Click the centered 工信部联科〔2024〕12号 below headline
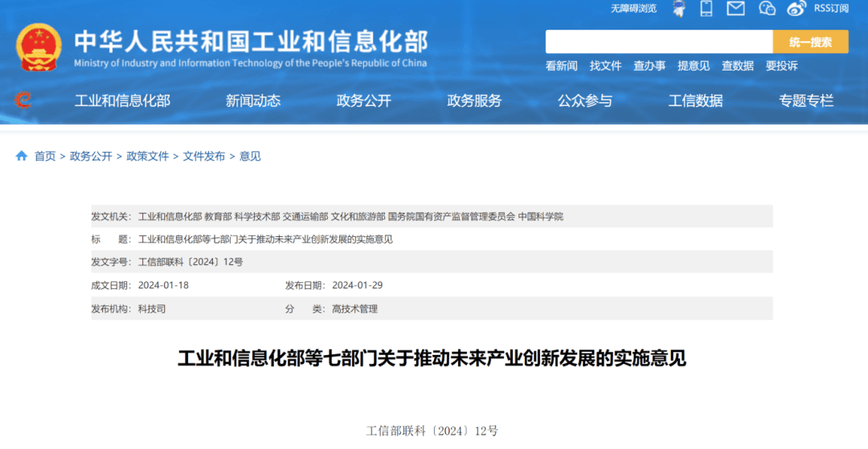Screen dimensions: 868x449 [432, 431]
